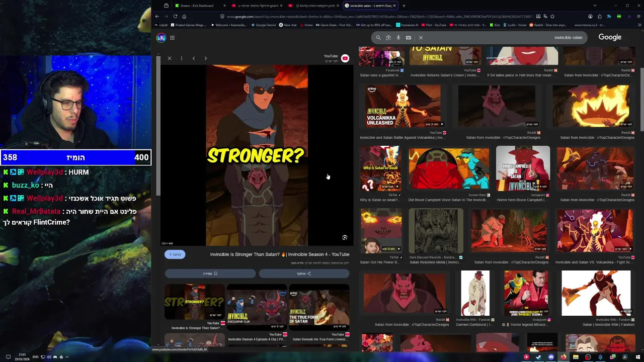Click the Save button in preview panel
This screenshot has width=644, height=362.
click(210, 274)
